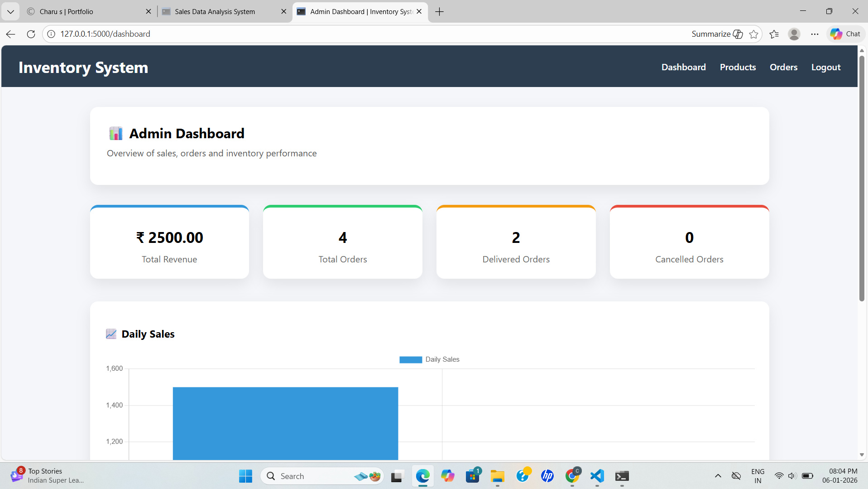Open the terminal app on taskbar
This screenshot has height=489, width=868.
pos(622,476)
